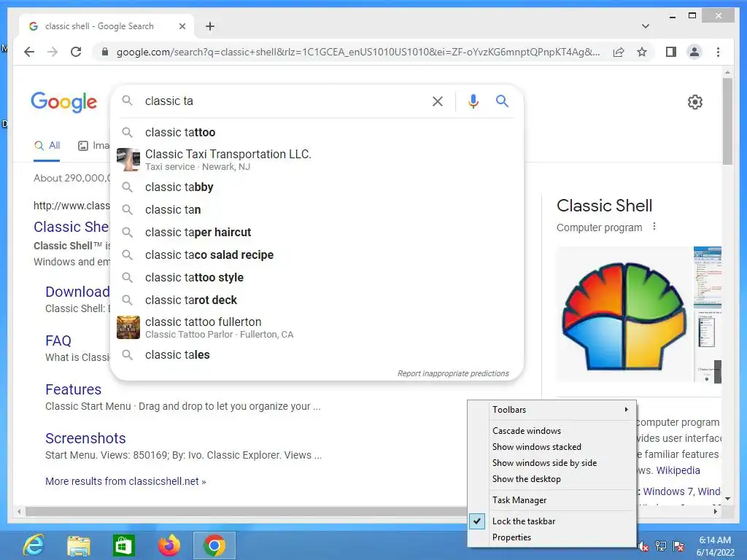Open the Wikipedia link in knowledge panel
This screenshot has width=747, height=560.
(678, 470)
